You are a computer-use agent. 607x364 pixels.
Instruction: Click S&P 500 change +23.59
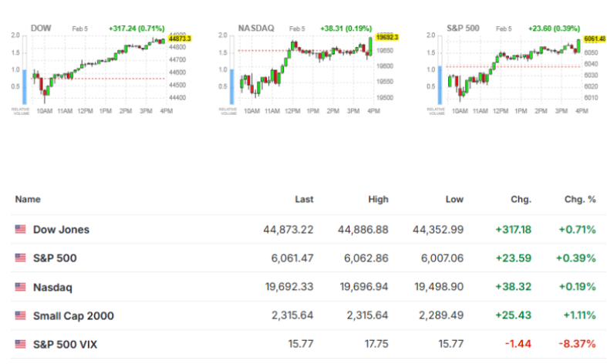pos(514,258)
